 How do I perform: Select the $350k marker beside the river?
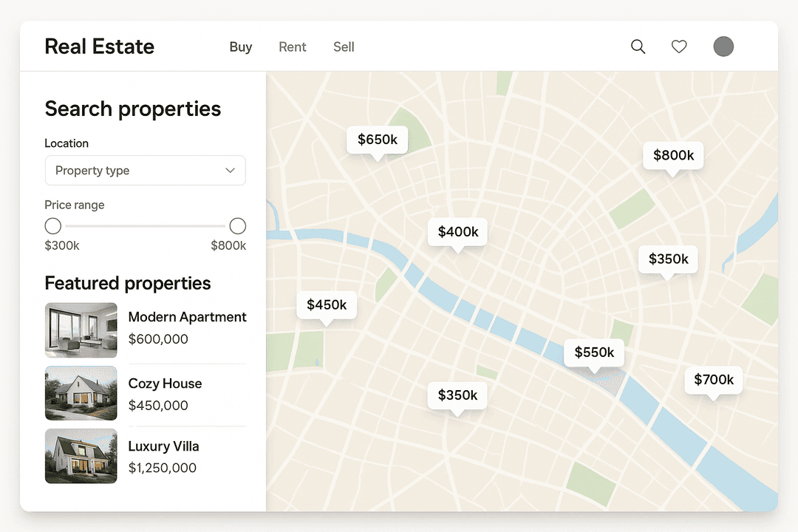pos(668,259)
